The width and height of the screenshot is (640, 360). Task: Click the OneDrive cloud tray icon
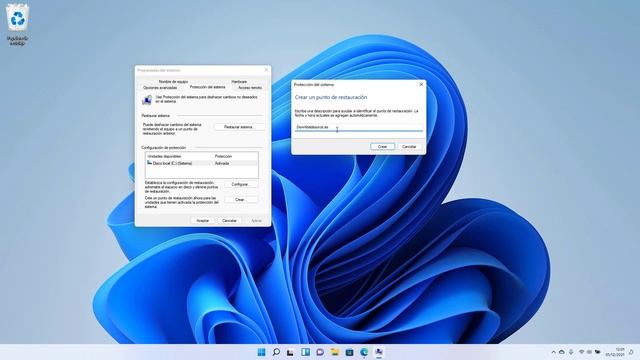562,352
